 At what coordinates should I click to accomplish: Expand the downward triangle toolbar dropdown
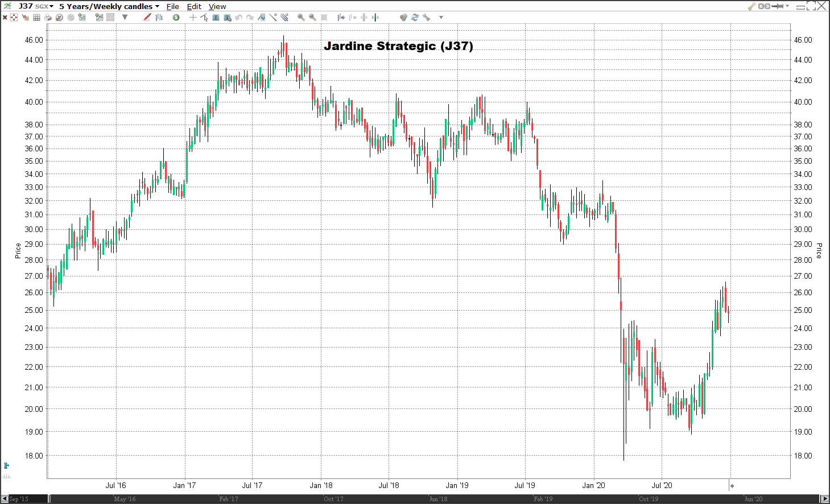point(125,17)
